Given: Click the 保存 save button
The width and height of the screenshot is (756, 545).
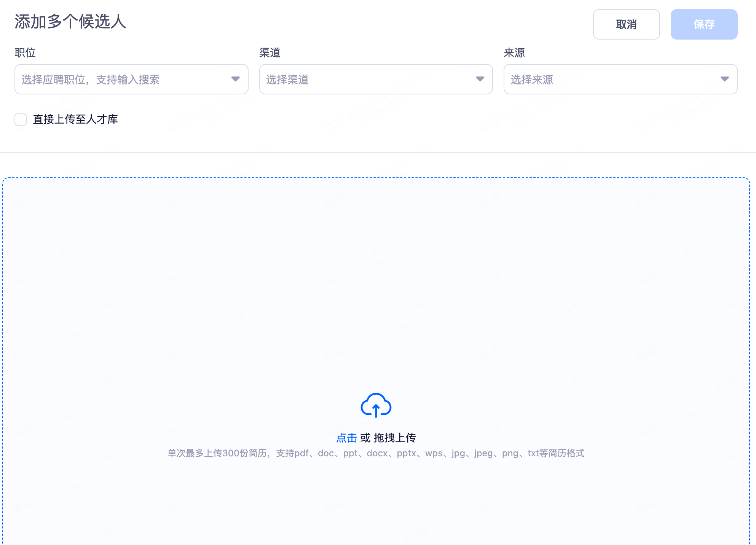Looking at the screenshot, I should coord(704,24).
